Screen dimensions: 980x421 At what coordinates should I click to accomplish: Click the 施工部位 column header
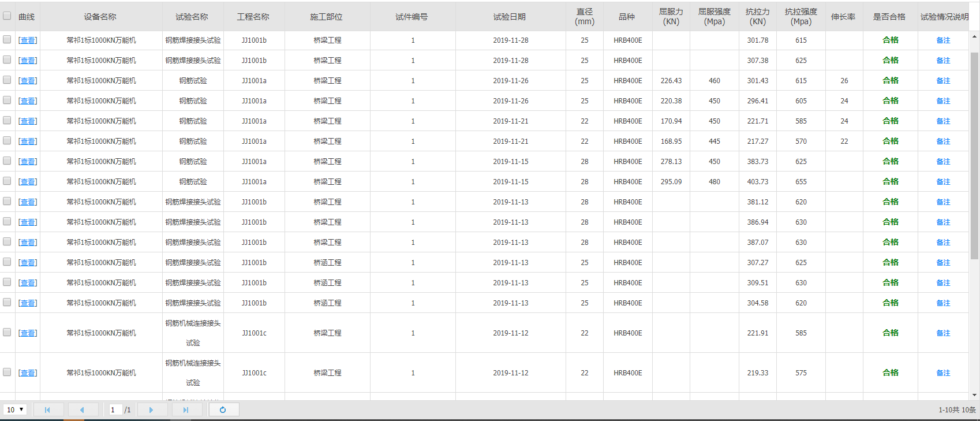tap(327, 17)
